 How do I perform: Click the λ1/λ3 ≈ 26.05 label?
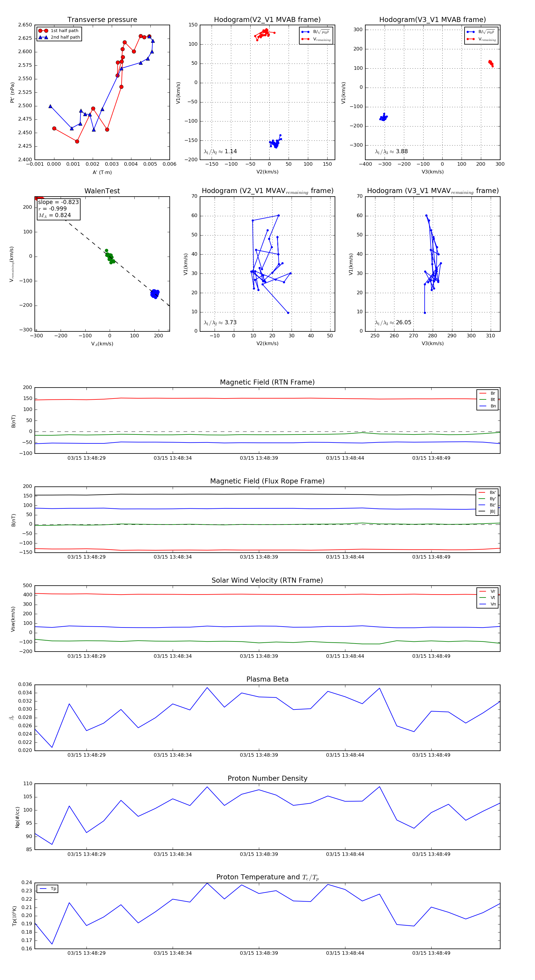coord(393,323)
